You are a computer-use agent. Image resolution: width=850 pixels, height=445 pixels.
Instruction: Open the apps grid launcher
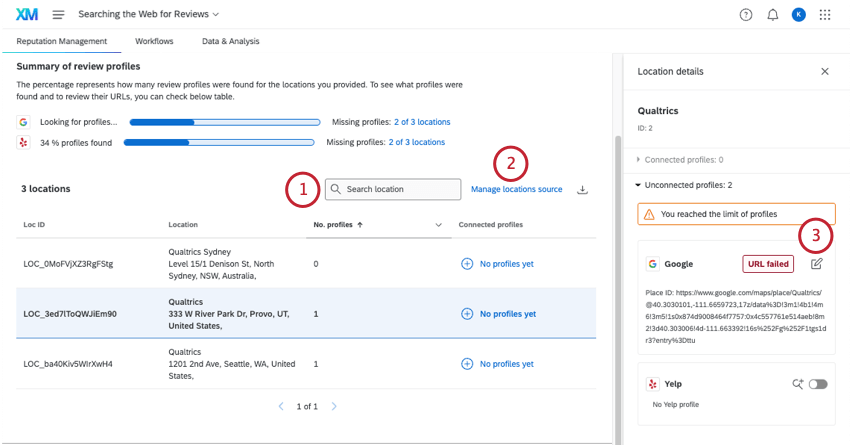(825, 15)
